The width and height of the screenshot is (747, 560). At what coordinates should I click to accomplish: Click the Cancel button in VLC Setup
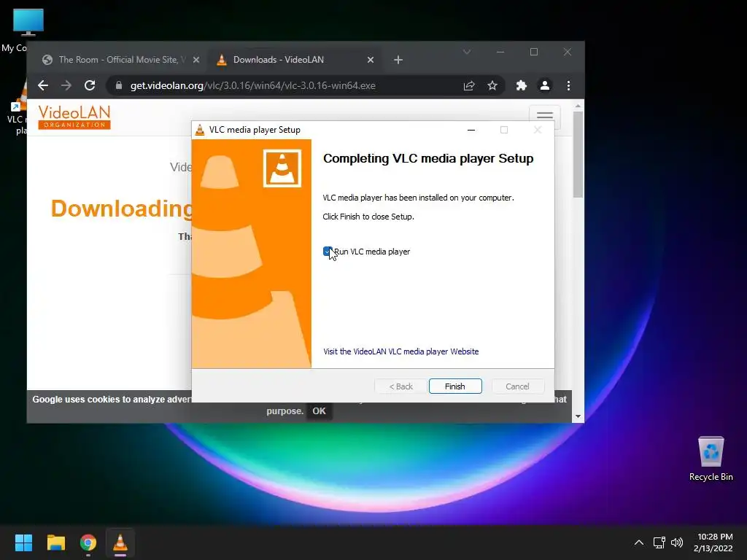(517, 386)
